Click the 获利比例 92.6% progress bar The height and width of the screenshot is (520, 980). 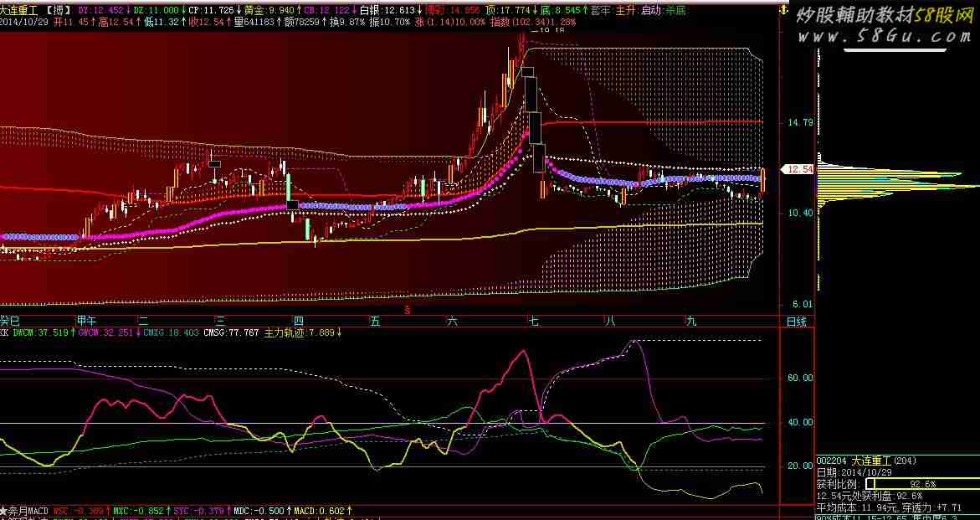pyautogui.click(x=922, y=484)
